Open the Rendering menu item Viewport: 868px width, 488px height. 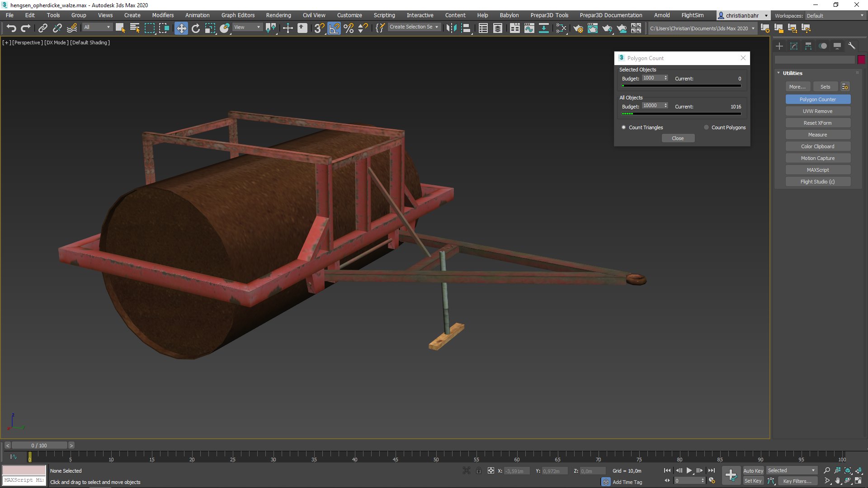click(x=278, y=15)
